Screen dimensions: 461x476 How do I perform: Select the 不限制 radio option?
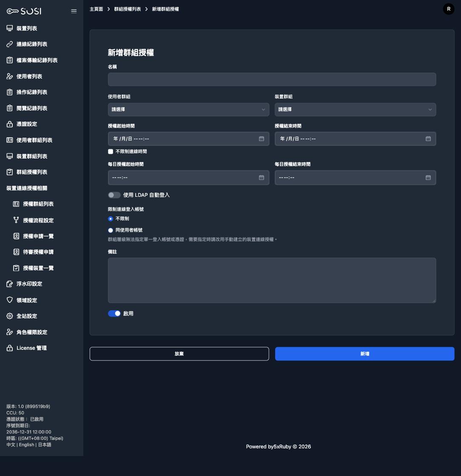[x=111, y=219]
